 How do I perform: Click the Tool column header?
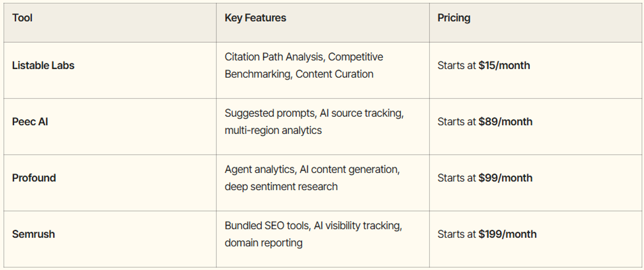(22, 18)
